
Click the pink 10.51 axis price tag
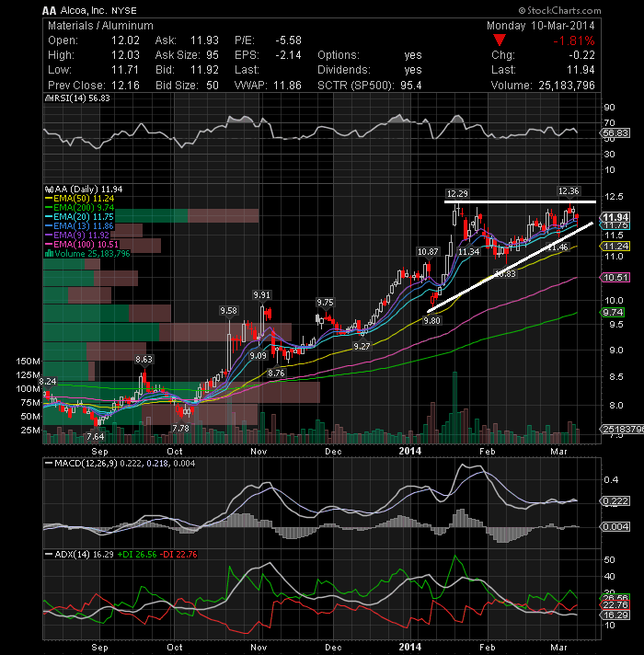click(615, 278)
